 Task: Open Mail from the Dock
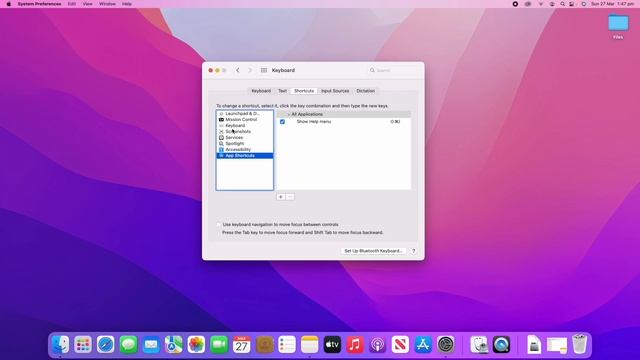pyautogui.click(x=151, y=345)
